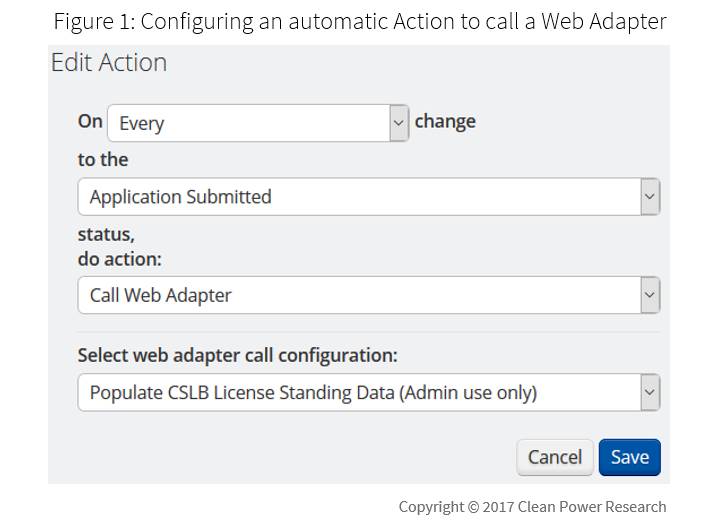The width and height of the screenshot is (720, 527).
Task: Expand the Call Web Adapter action dropdown
Action: [x=358, y=295]
